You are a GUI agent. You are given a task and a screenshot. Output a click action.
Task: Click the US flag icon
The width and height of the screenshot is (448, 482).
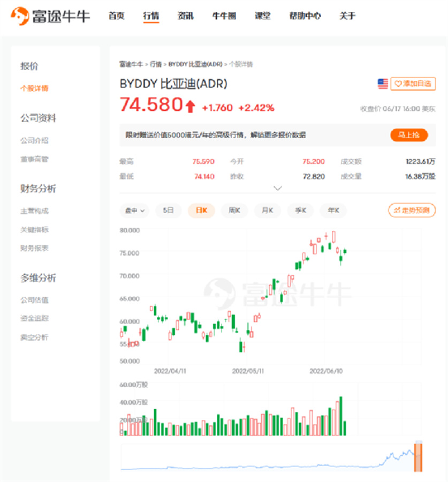(383, 84)
